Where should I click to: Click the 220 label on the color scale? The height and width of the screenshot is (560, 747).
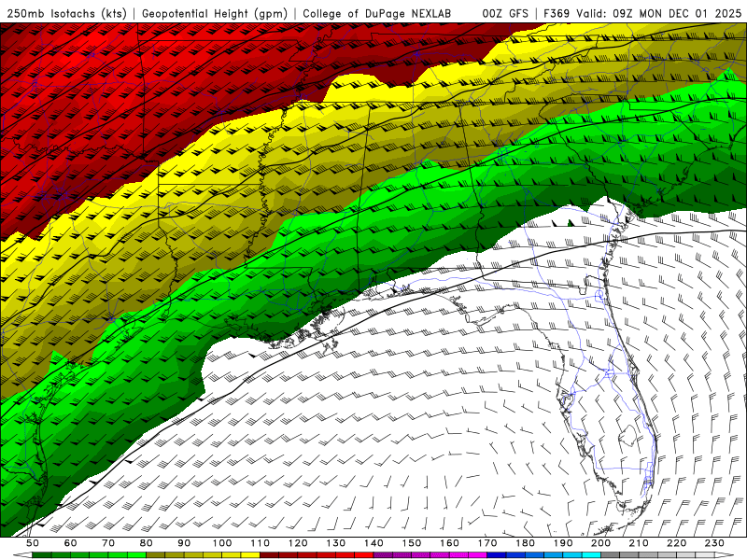point(677,543)
